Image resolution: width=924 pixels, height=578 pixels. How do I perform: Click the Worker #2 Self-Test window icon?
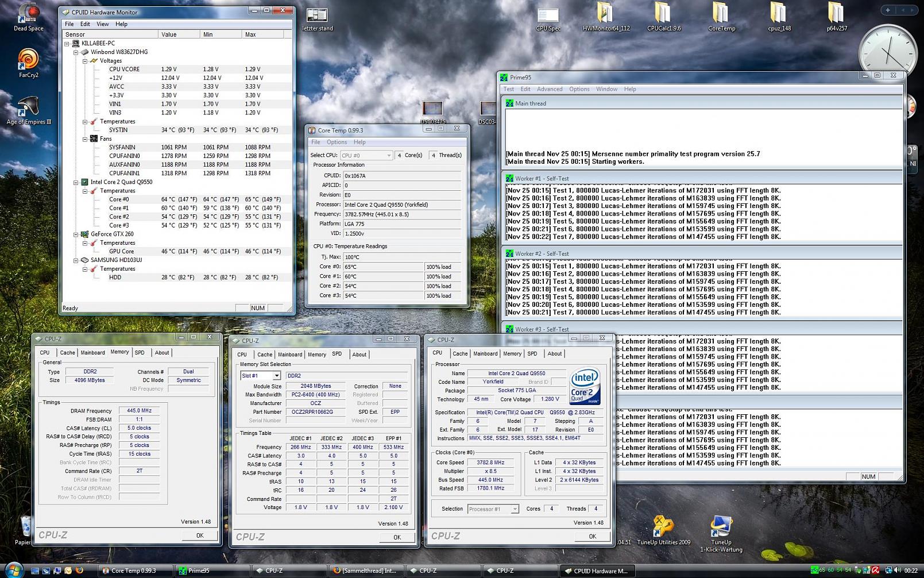click(x=509, y=253)
